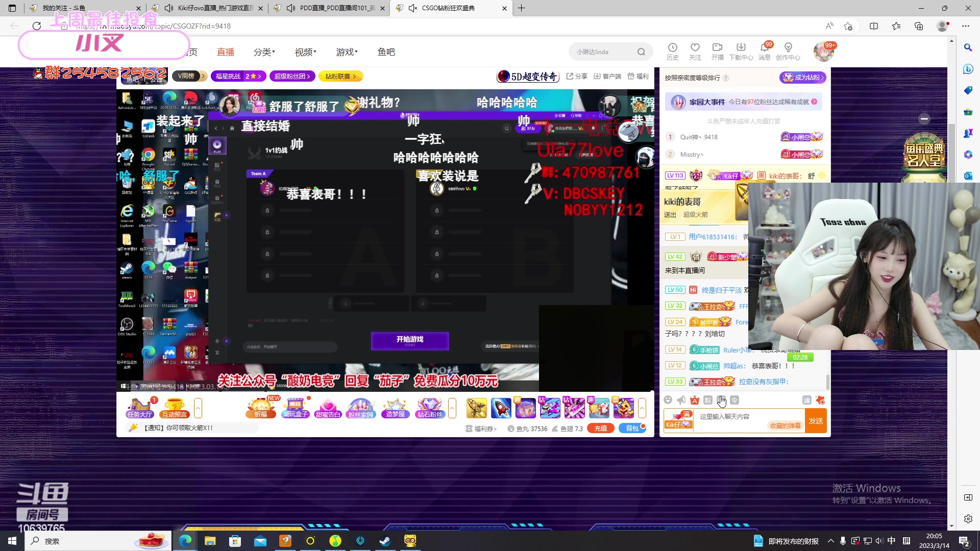Toggle browser favorite star in address bar
The width and height of the screenshot is (980, 551).
click(848, 26)
